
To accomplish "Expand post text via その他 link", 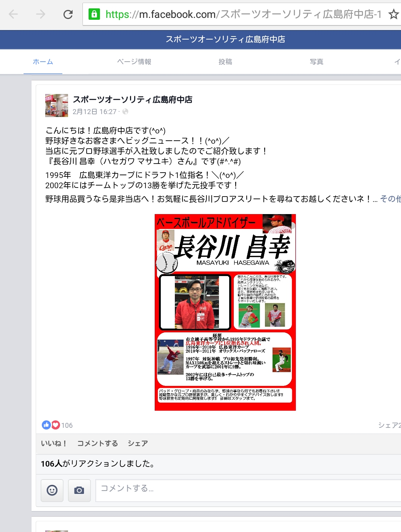I will point(390,199).
